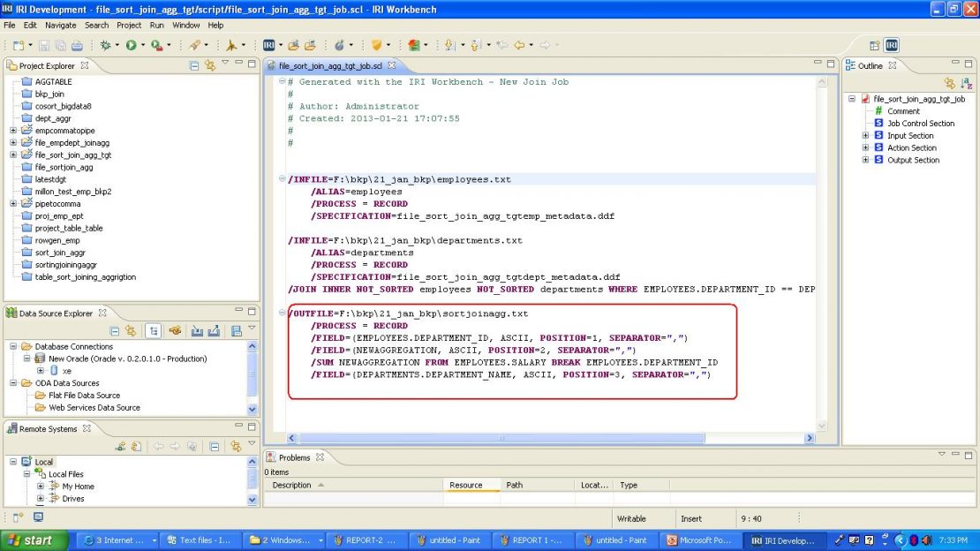Switch to the Problems tab
Image resolution: width=980 pixels, height=551 pixels.
294,457
